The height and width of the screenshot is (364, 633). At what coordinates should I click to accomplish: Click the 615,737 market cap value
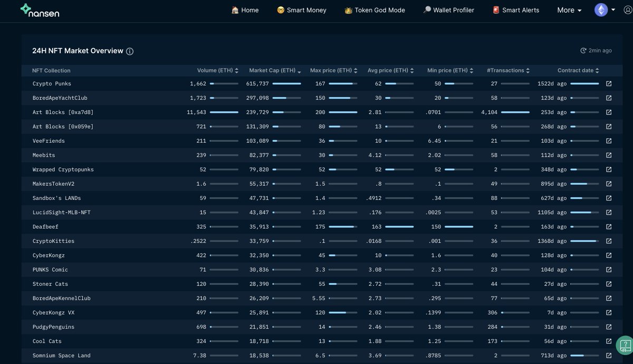(x=257, y=84)
